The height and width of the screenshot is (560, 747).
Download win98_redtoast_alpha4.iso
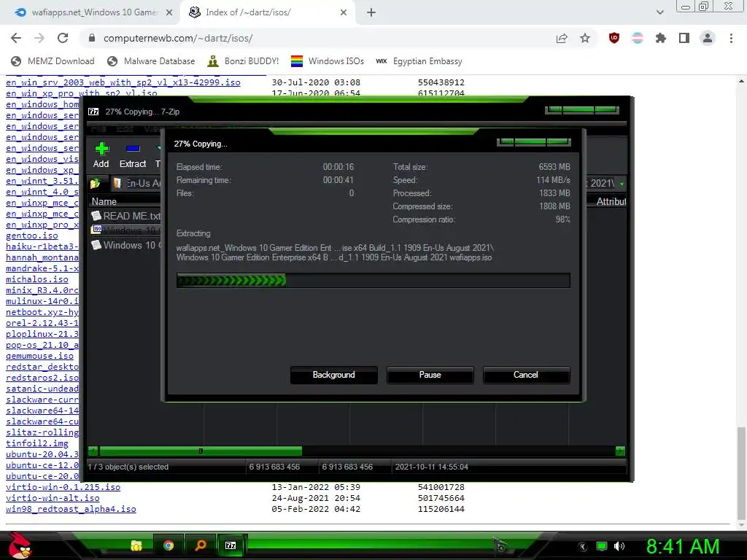click(x=71, y=509)
